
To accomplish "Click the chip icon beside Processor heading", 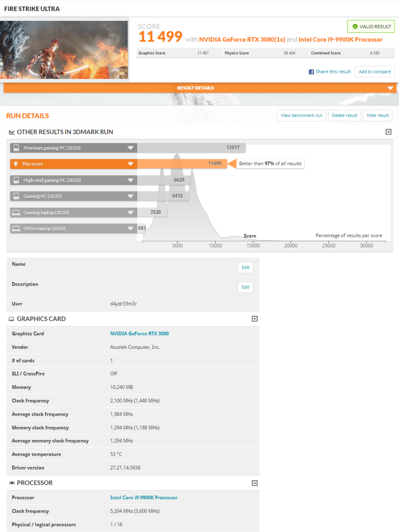I will [12, 483].
